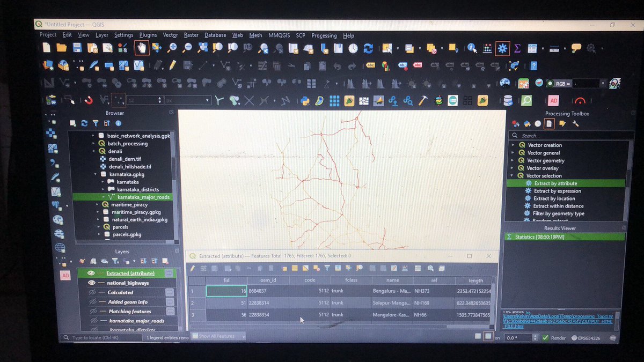Click the red AD plugin icon in toolbar
This screenshot has height=362, width=644.
(x=553, y=100)
